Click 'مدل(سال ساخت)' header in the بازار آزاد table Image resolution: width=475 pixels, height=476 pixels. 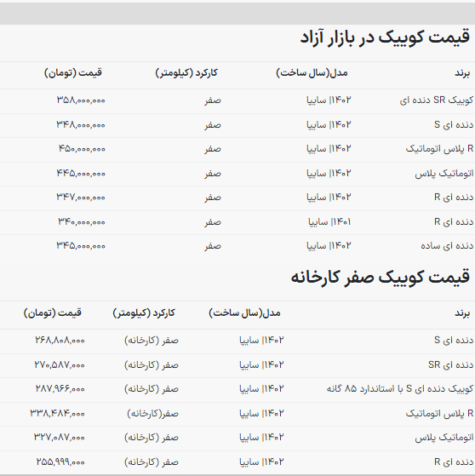(x=312, y=73)
